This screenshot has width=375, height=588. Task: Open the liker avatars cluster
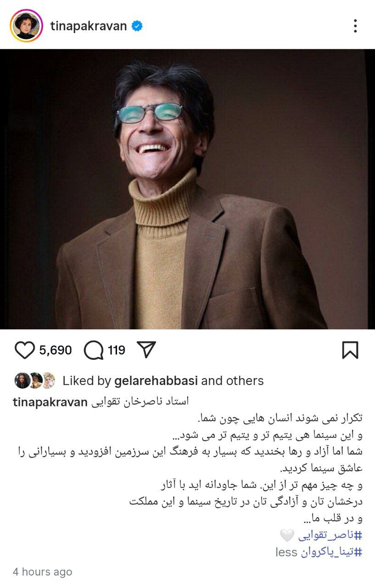35,380
